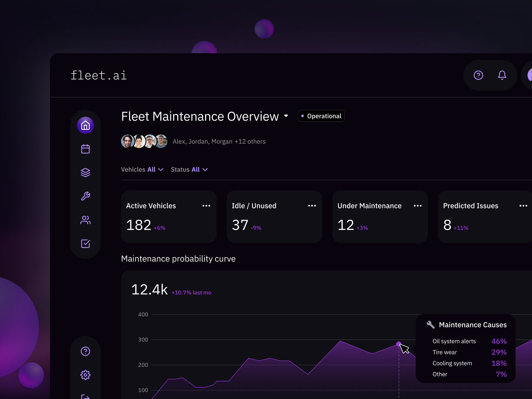The image size is (532, 399).
Task: Open the Calendar icon in the sidebar
Action: pos(85,149)
